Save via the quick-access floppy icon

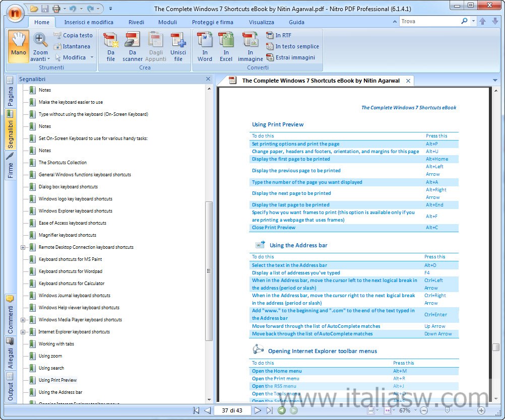[x=45, y=9]
